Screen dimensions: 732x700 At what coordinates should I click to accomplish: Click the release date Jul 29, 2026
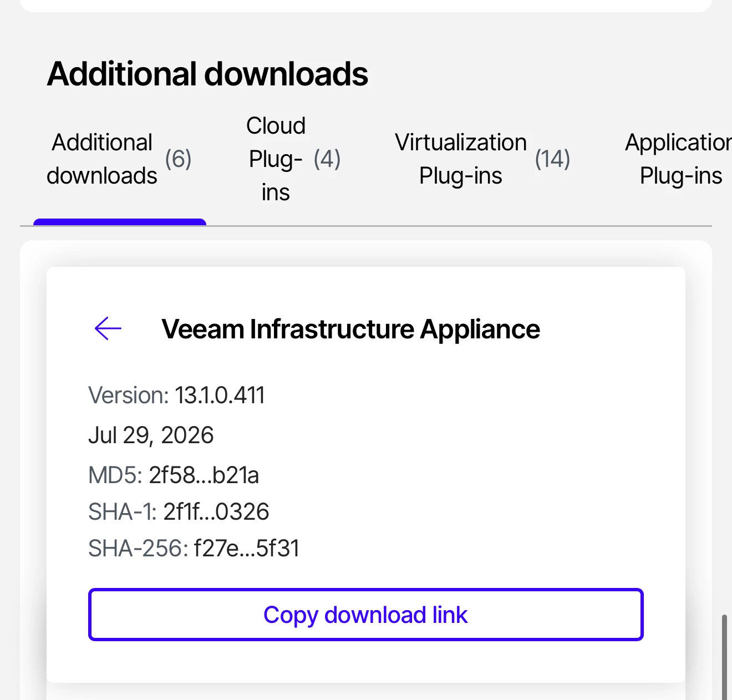click(151, 435)
